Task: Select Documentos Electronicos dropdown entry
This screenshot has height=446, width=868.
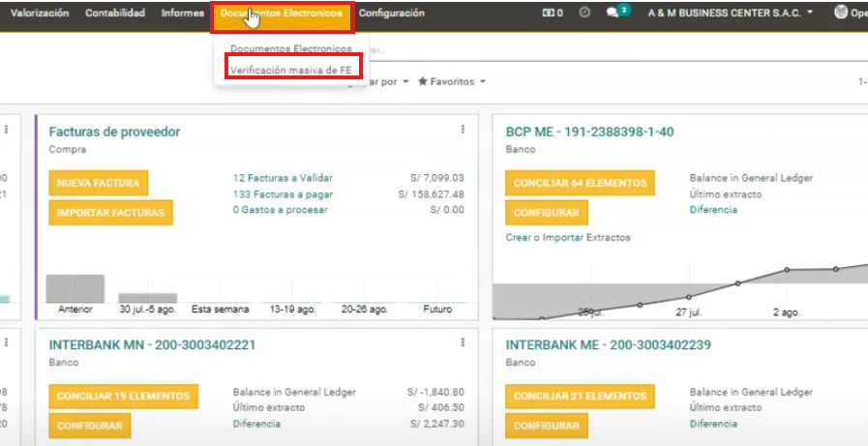Action: [290, 48]
